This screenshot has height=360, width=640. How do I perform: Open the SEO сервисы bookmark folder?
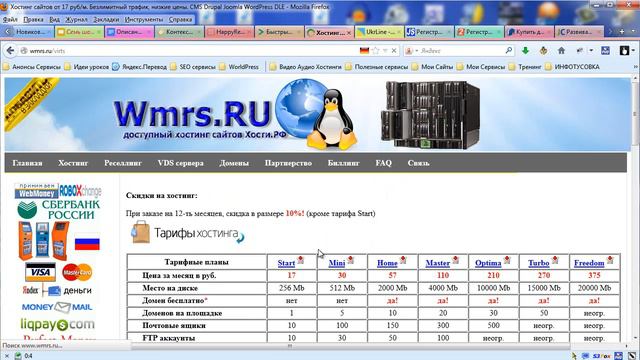click(x=193, y=67)
